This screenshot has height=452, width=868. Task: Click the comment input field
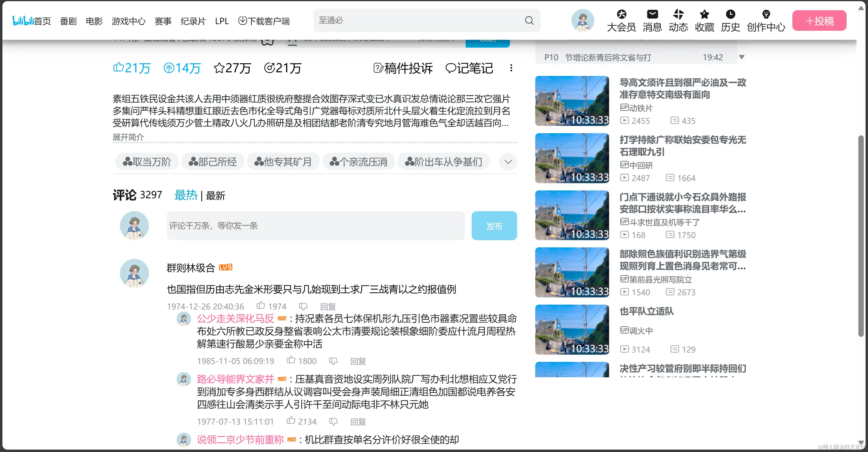click(315, 226)
